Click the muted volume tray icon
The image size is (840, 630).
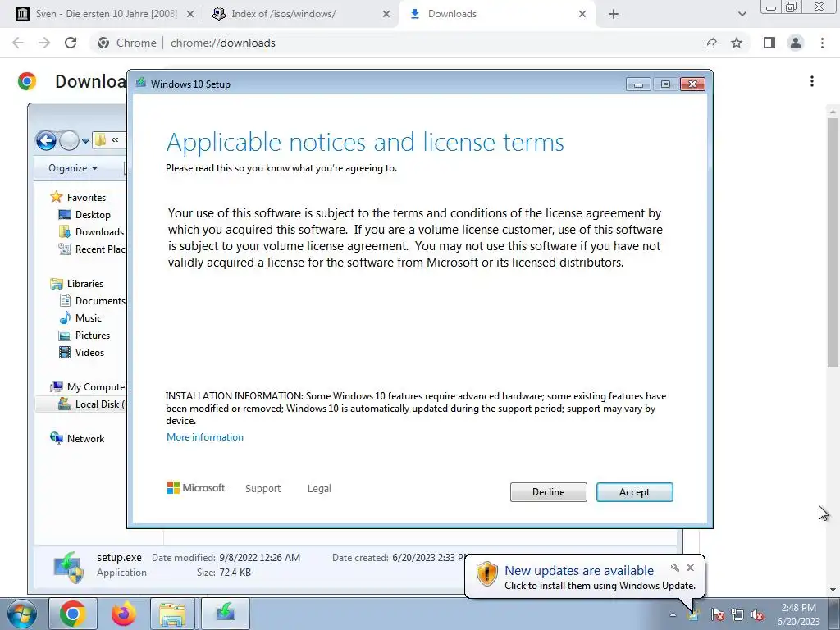(757, 615)
